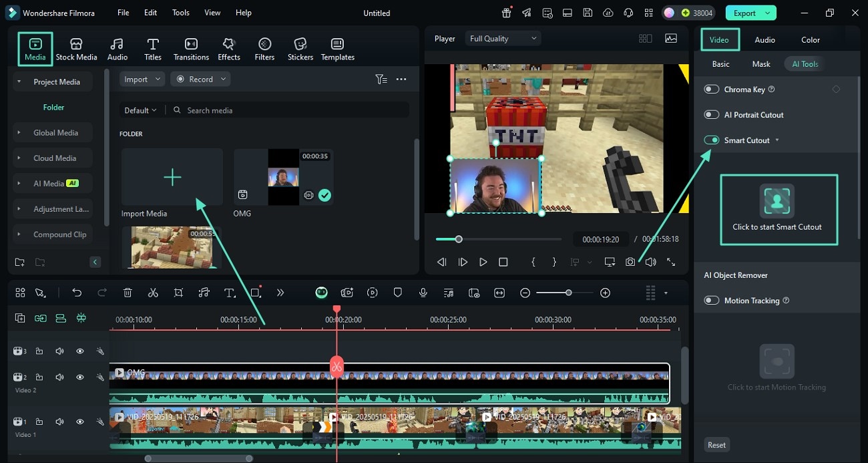868x463 pixels.
Task: Open the Full Quality dropdown
Action: pos(503,39)
